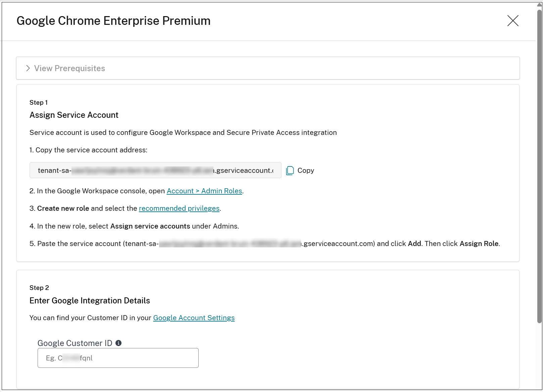Select the Google Chrome Enterprise Premium title
543x392 pixels.
[113, 21]
